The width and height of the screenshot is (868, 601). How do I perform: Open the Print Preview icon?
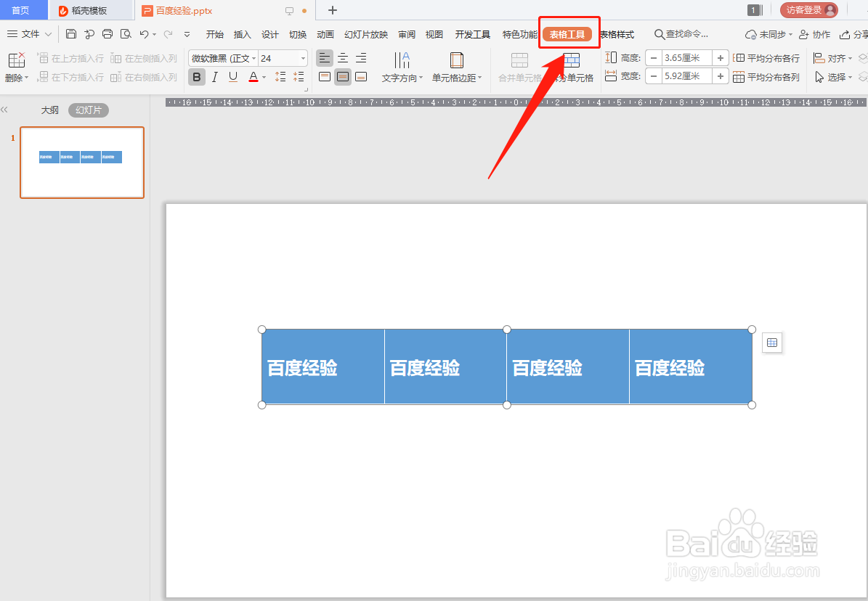126,34
